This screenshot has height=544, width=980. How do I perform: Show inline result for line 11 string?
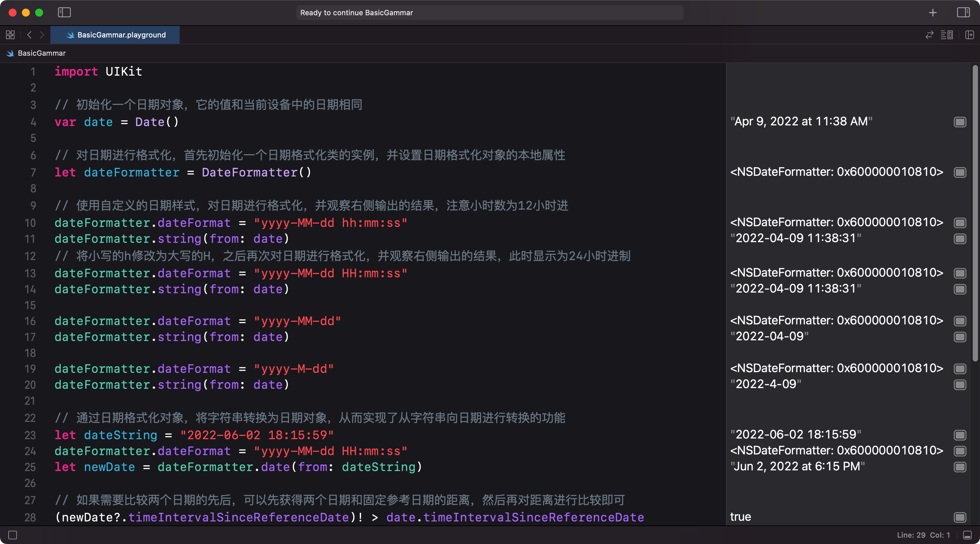[960, 239]
